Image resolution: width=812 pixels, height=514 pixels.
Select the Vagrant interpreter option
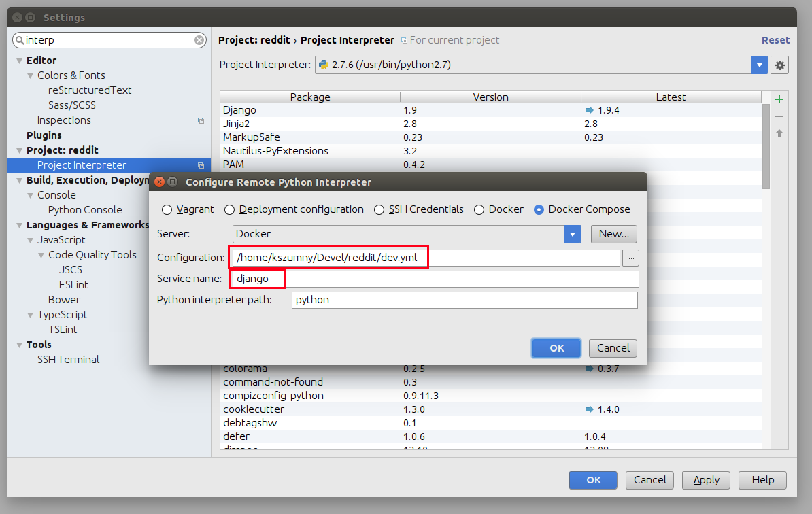click(167, 209)
